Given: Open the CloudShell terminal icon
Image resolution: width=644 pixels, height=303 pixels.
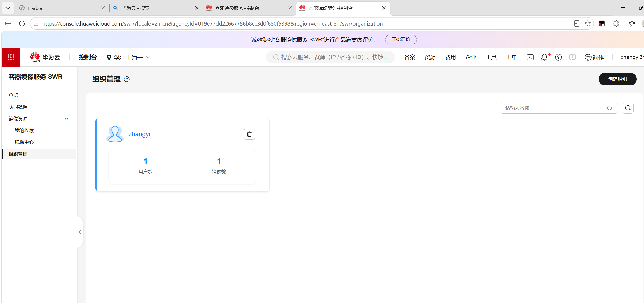Looking at the screenshot, I should 530,57.
